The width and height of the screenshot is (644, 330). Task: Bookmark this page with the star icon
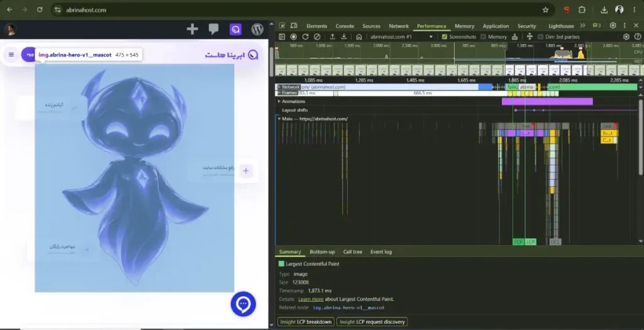545,10
